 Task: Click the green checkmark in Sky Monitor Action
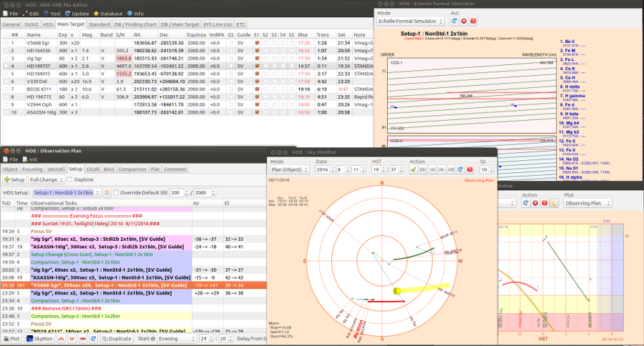pos(414,170)
